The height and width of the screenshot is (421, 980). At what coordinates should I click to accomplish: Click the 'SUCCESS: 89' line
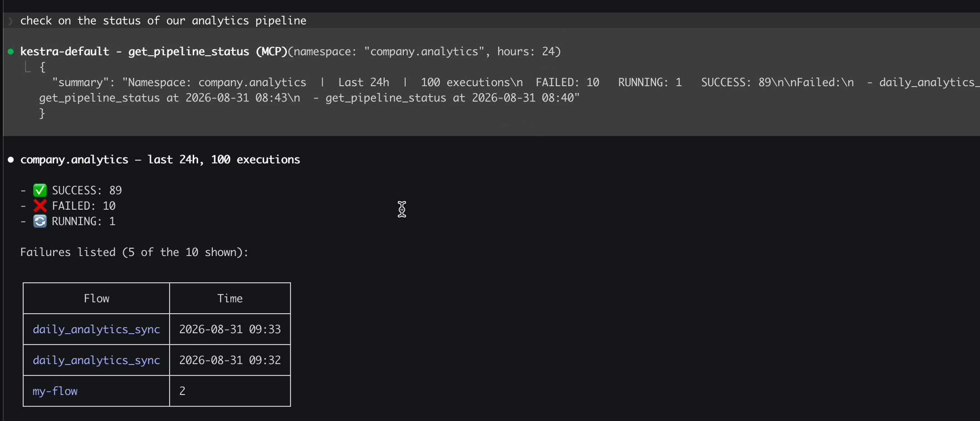click(x=87, y=190)
